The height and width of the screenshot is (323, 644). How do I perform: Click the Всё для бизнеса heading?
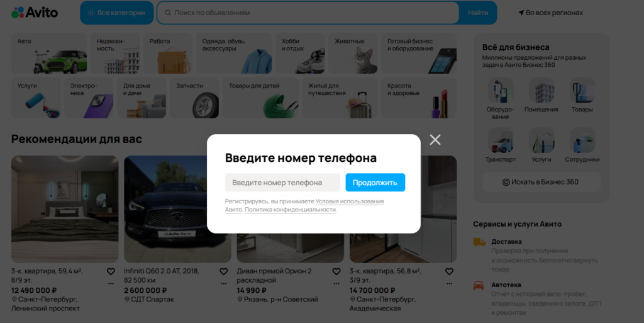click(x=516, y=47)
